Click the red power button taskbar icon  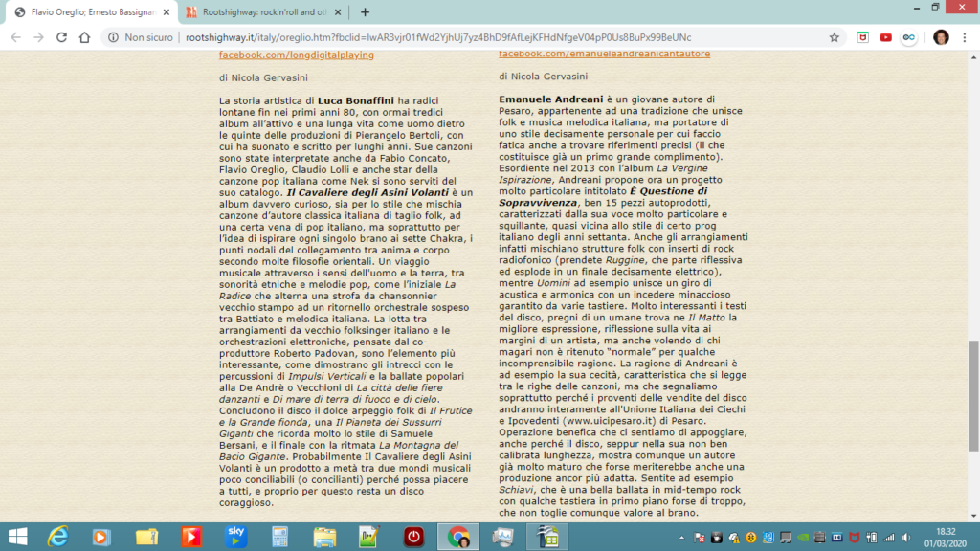click(x=413, y=537)
